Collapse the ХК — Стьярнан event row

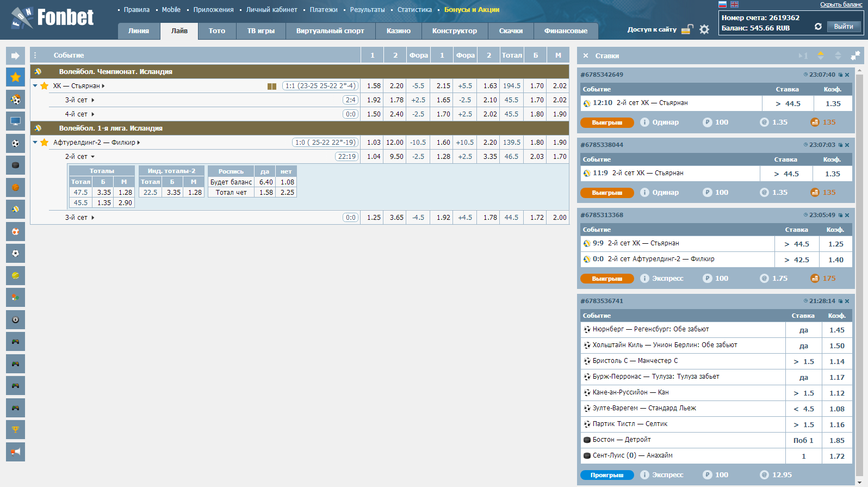(35, 86)
